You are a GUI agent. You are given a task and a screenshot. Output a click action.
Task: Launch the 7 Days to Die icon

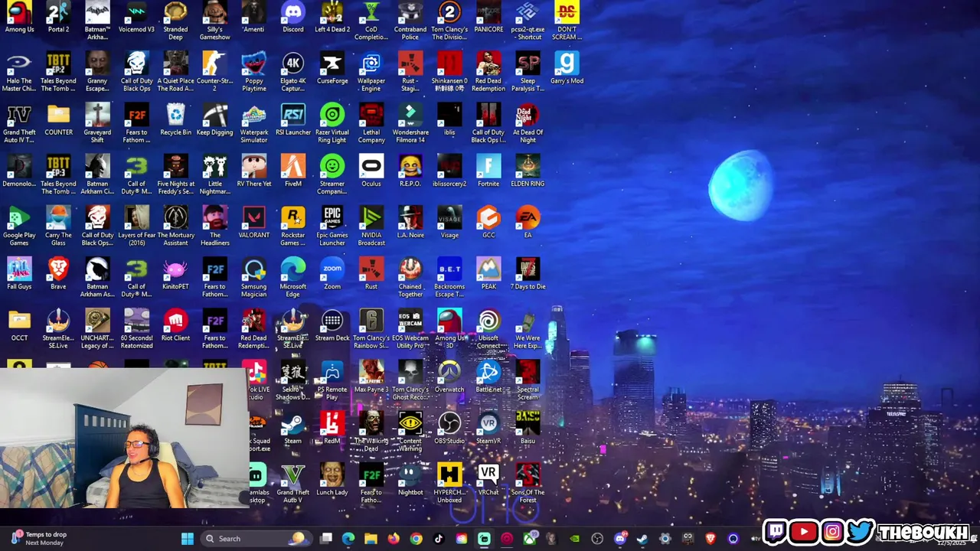click(x=528, y=273)
